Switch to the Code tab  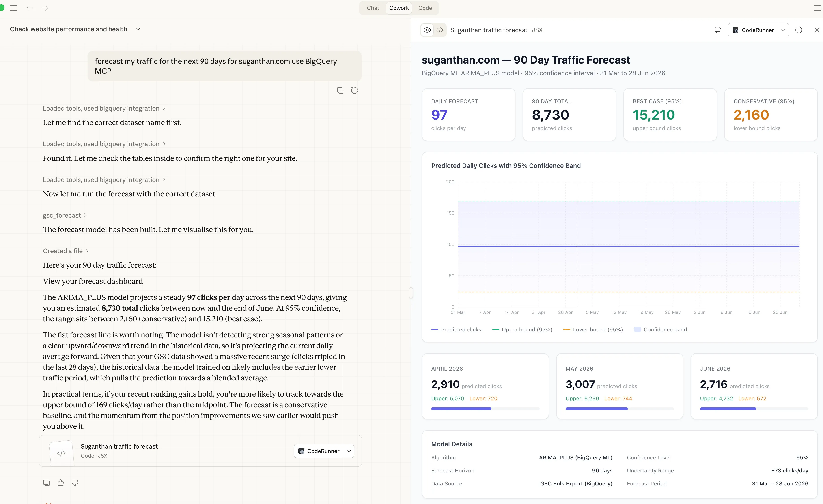click(425, 8)
